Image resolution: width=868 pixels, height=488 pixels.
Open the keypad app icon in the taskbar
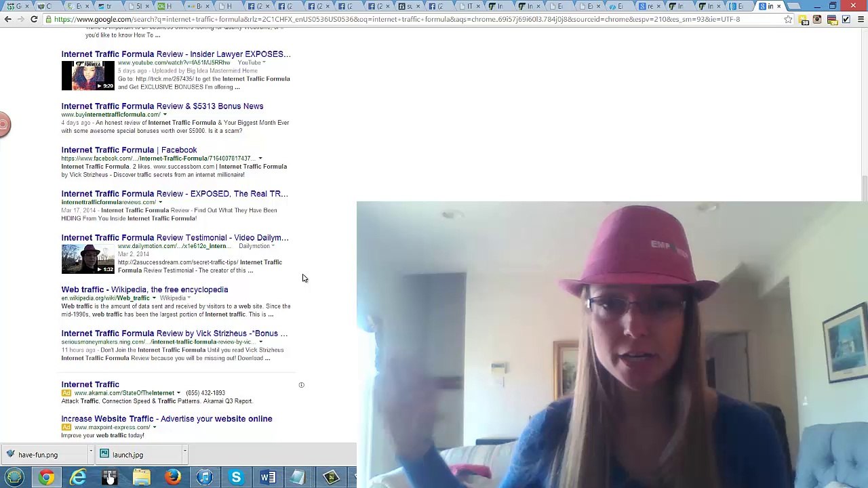[109, 478]
